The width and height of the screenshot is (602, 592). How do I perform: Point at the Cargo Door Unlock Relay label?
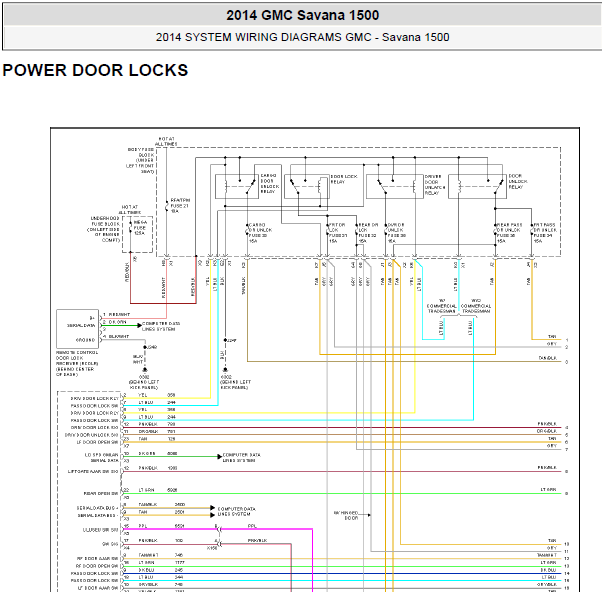click(x=270, y=184)
